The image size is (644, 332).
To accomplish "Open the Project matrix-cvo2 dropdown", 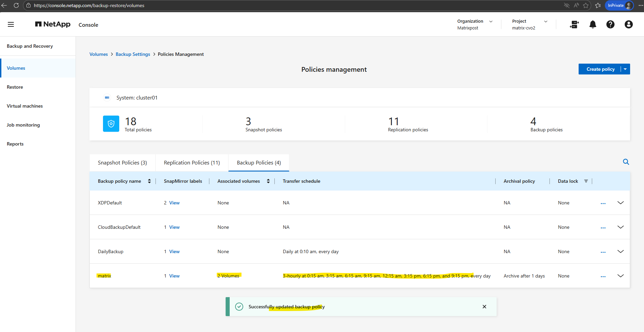I will [x=545, y=21].
